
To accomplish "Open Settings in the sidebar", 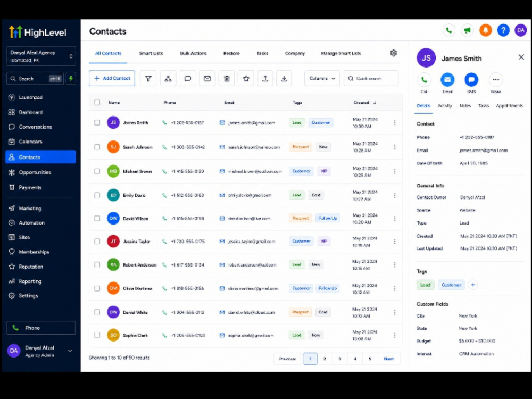I will [41, 295].
